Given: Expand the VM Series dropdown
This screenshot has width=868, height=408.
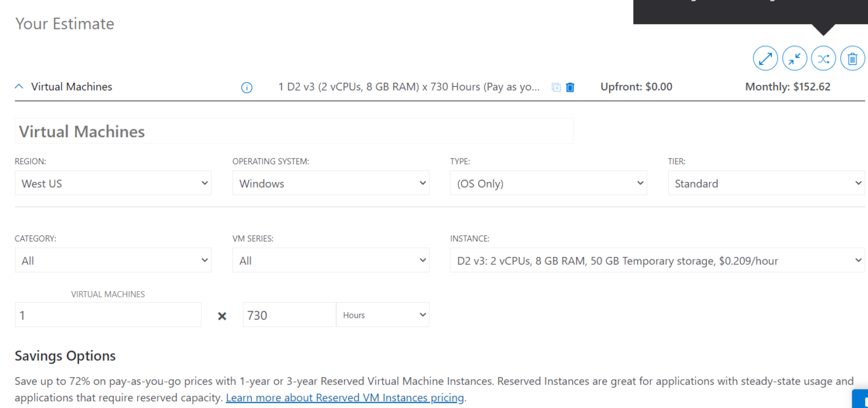Looking at the screenshot, I should pos(330,260).
